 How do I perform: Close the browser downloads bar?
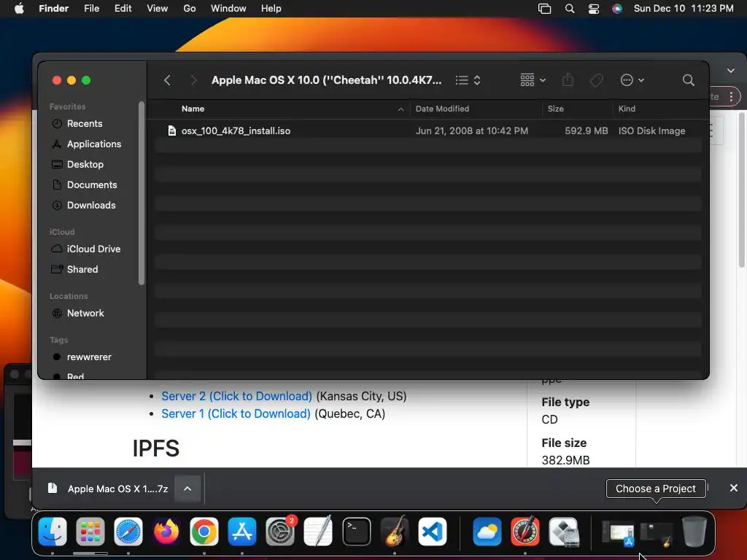click(x=734, y=488)
